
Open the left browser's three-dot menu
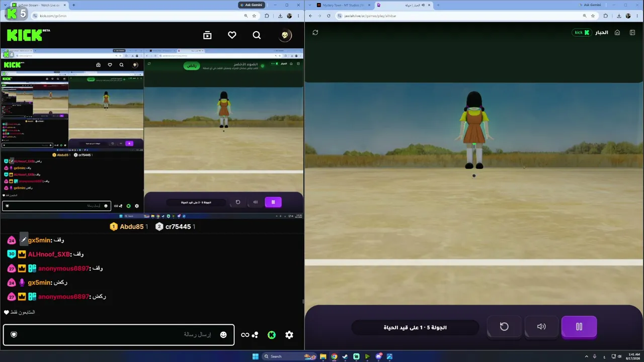point(299,16)
